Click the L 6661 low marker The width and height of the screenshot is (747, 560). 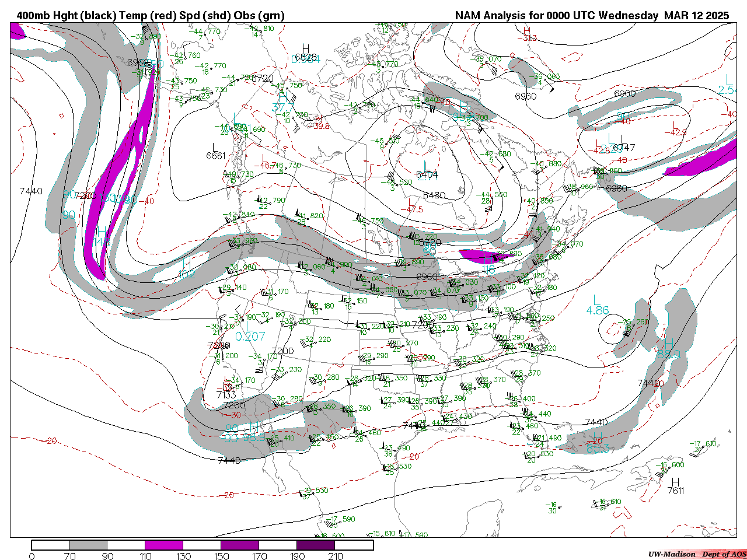[215, 151]
